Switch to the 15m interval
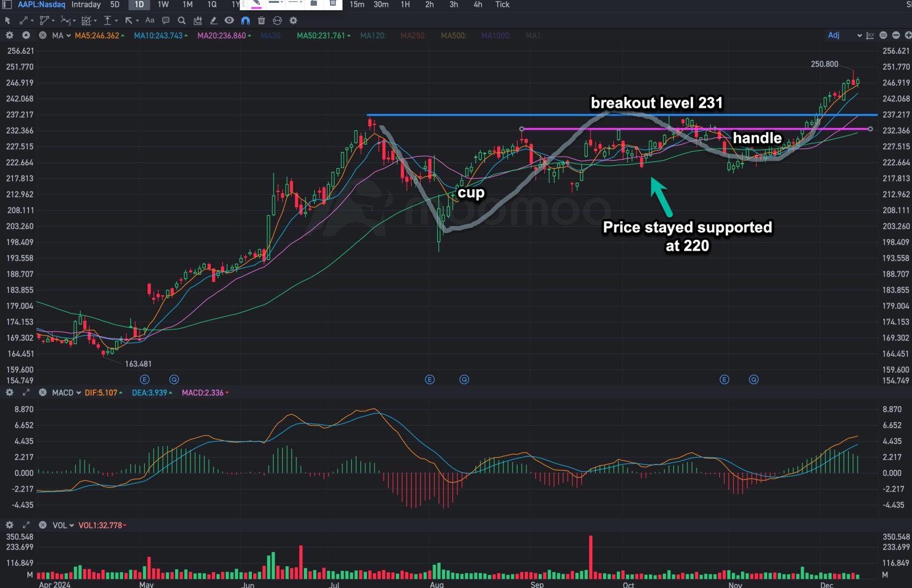The image size is (912, 588). [x=357, y=5]
